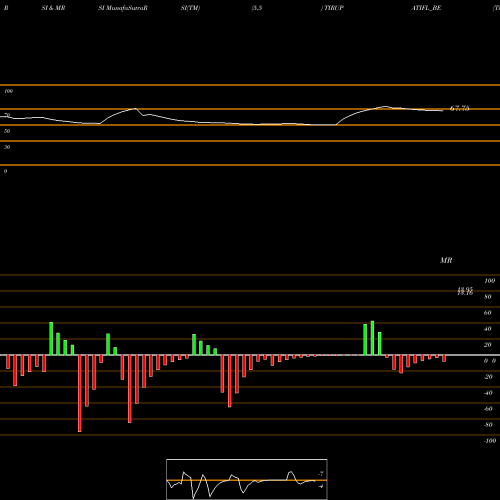Click the tallest green MR histogram bar
The width and height of the screenshot is (500, 500).
tap(372, 338)
